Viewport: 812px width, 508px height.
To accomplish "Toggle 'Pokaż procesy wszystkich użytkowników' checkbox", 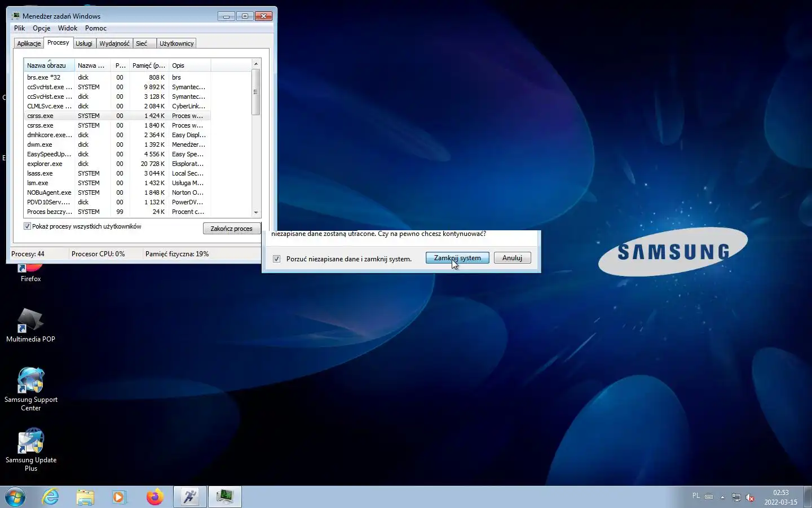I will point(27,226).
